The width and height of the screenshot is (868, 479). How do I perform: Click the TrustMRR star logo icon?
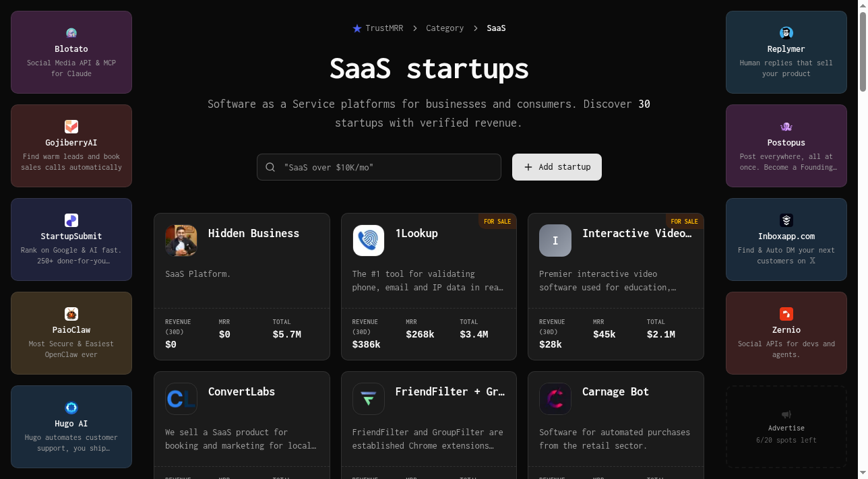pyautogui.click(x=357, y=28)
